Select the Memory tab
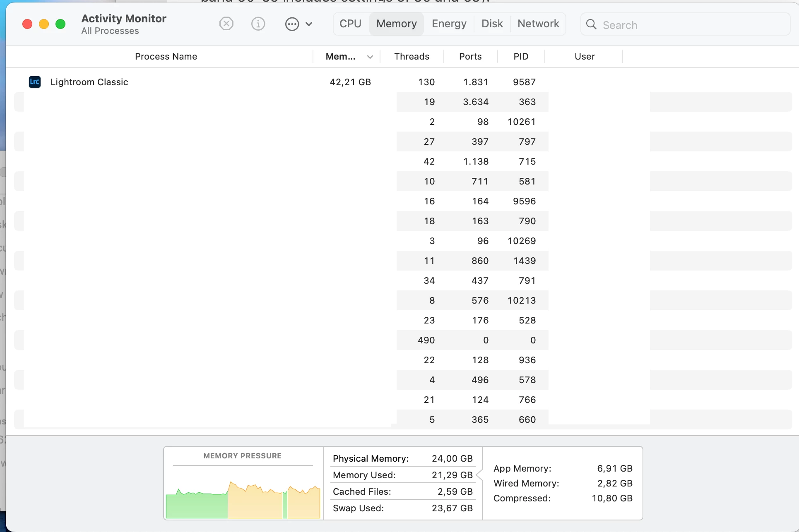The width and height of the screenshot is (799, 532). point(396,24)
